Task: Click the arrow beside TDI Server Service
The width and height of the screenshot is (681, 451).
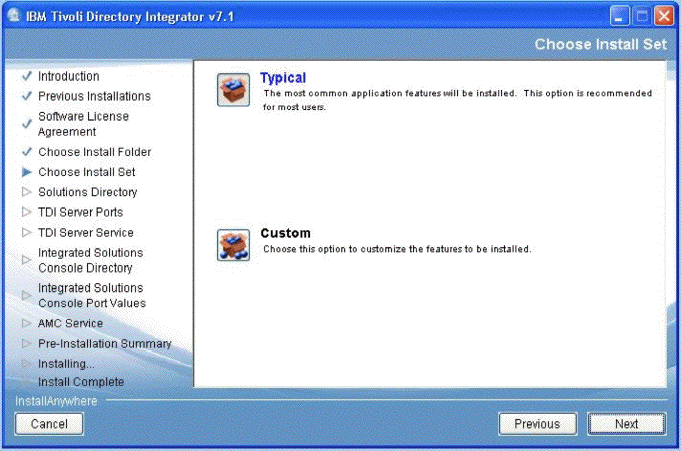Action: point(26,232)
